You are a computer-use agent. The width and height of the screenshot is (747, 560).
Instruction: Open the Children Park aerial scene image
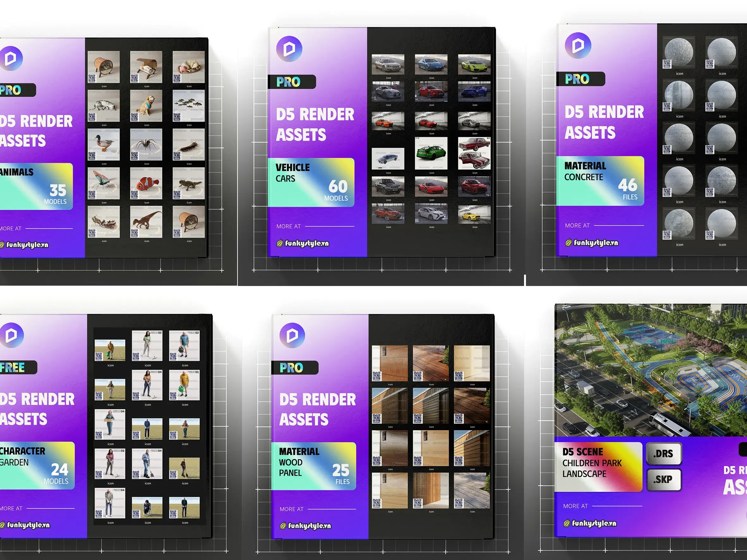[x=651, y=370]
